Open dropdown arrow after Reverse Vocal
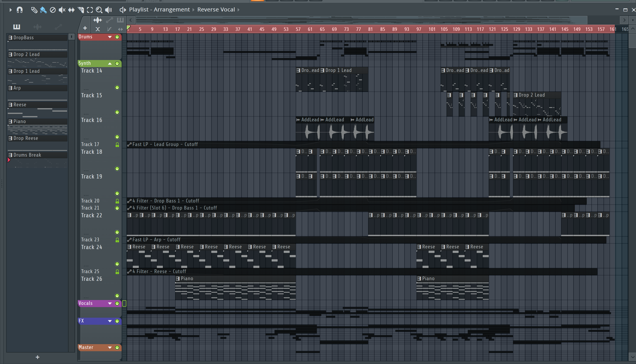 click(x=238, y=10)
